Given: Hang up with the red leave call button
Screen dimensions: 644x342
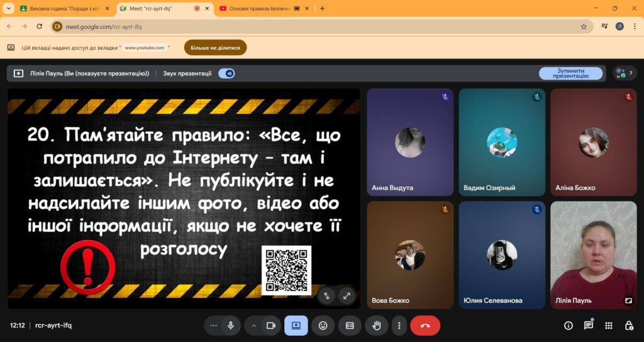Looking at the screenshot, I should pyautogui.click(x=425, y=326).
